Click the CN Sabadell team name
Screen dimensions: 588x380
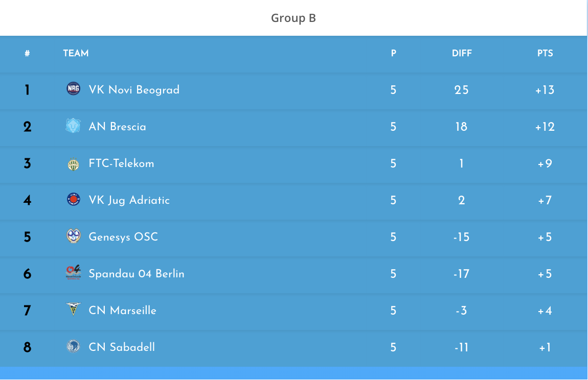tap(122, 347)
